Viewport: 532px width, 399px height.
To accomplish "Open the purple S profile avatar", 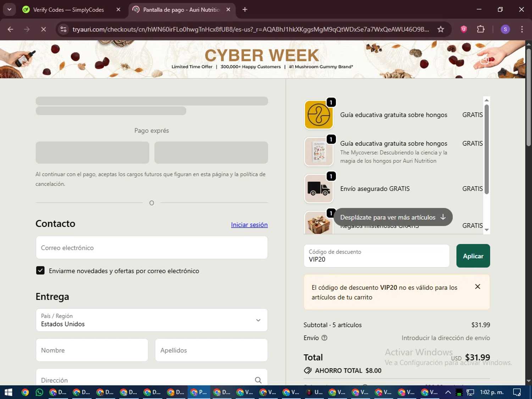I will pyautogui.click(x=505, y=29).
